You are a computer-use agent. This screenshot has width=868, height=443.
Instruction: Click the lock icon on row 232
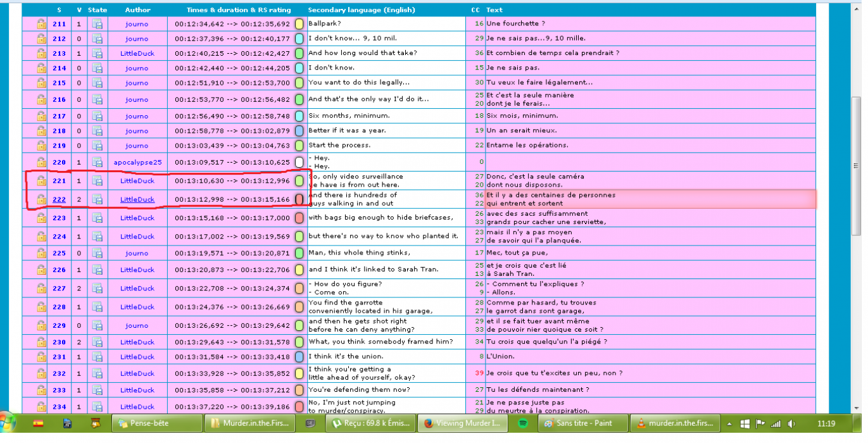(41, 373)
